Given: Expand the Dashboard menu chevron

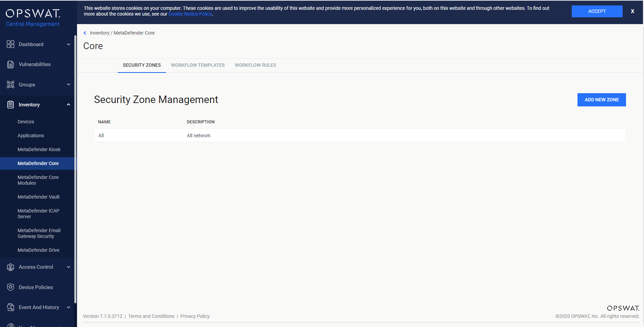Looking at the screenshot, I should point(69,44).
